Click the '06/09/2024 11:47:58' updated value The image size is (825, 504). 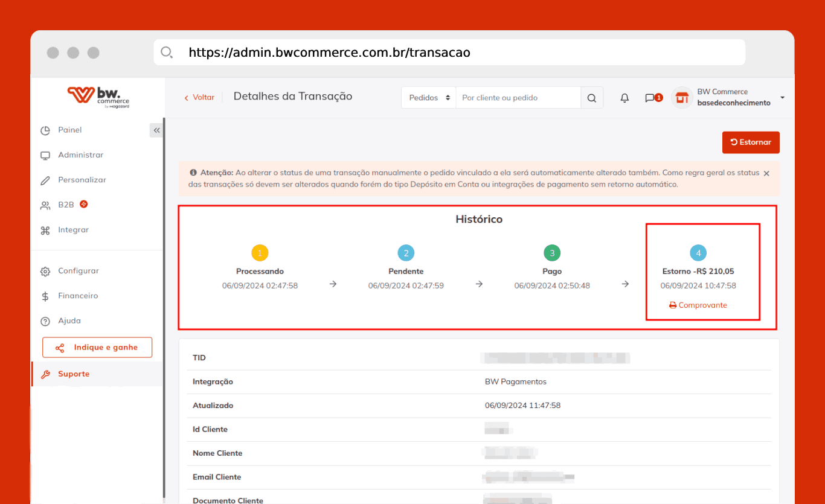click(523, 406)
